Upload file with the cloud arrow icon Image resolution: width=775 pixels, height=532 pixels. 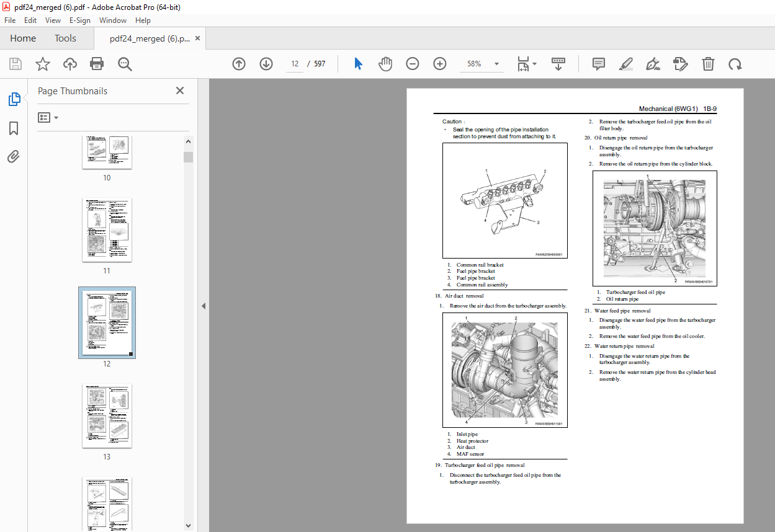point(69,64)
